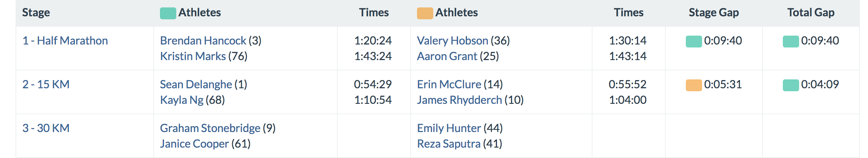Select Valery Hobson's name link
868x158 pixels.
tap(452, 40)
